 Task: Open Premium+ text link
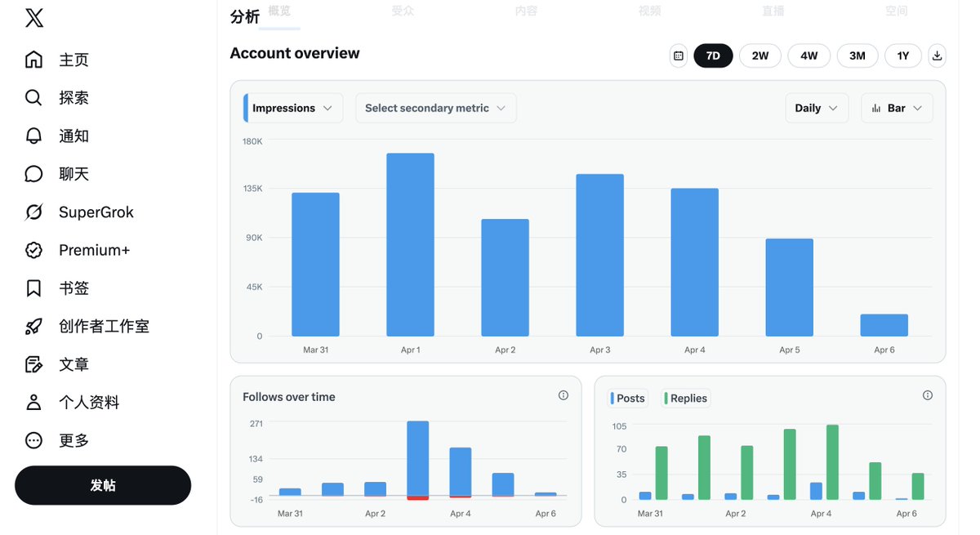(94, 251)
